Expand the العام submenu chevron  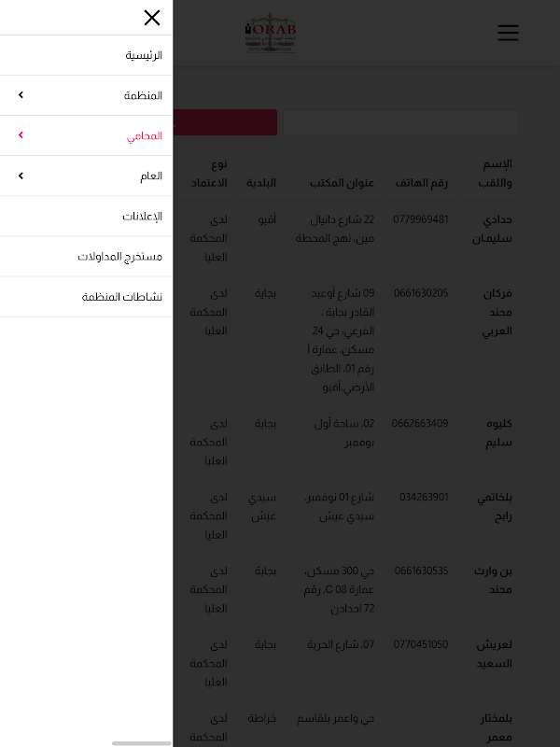pyautogui.click(x=21, y=176)
